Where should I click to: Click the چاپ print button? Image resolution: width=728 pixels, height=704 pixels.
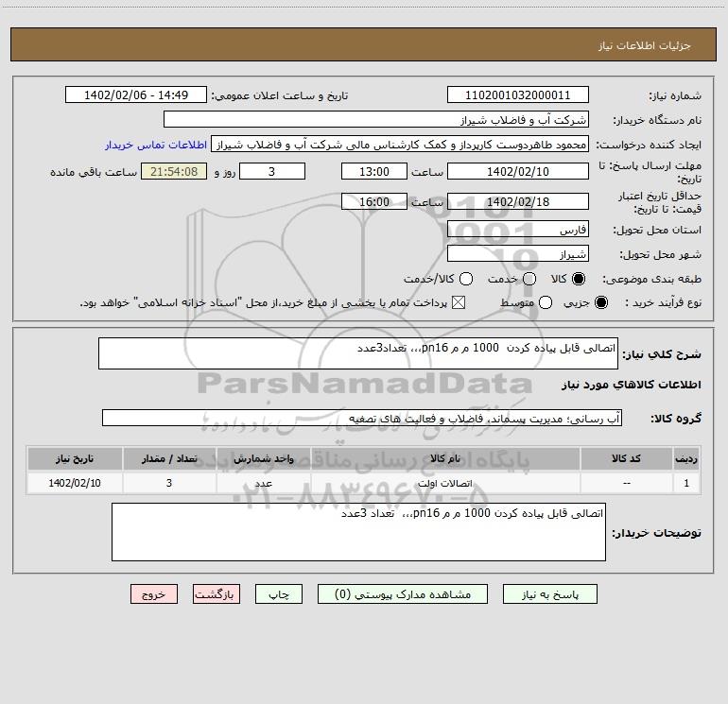point(279,594)
